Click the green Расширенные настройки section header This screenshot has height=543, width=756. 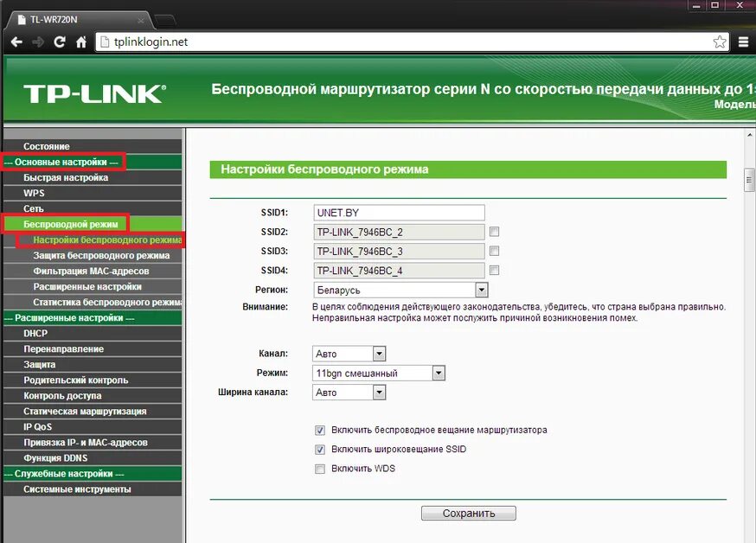(93, 317)
